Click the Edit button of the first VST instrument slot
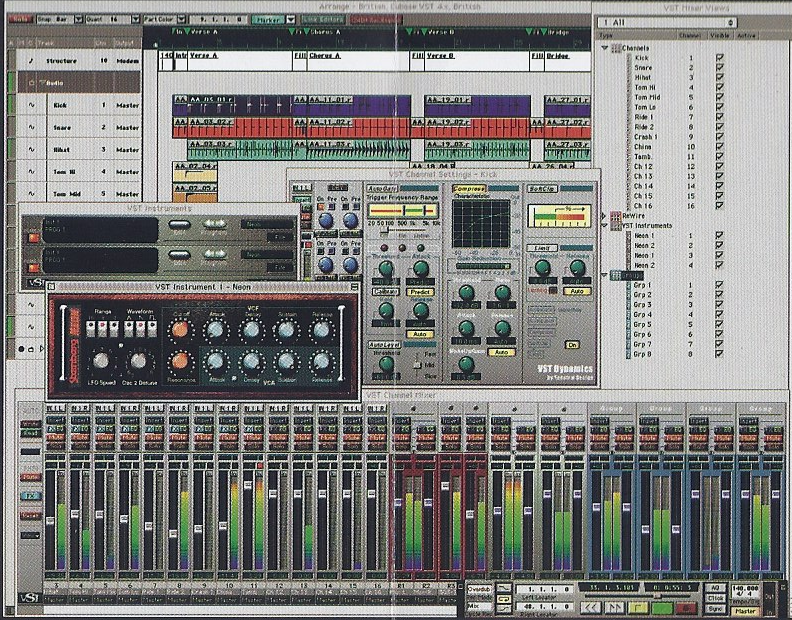The image size is (792, 620). pyautogui.click(x=179, y=225)
